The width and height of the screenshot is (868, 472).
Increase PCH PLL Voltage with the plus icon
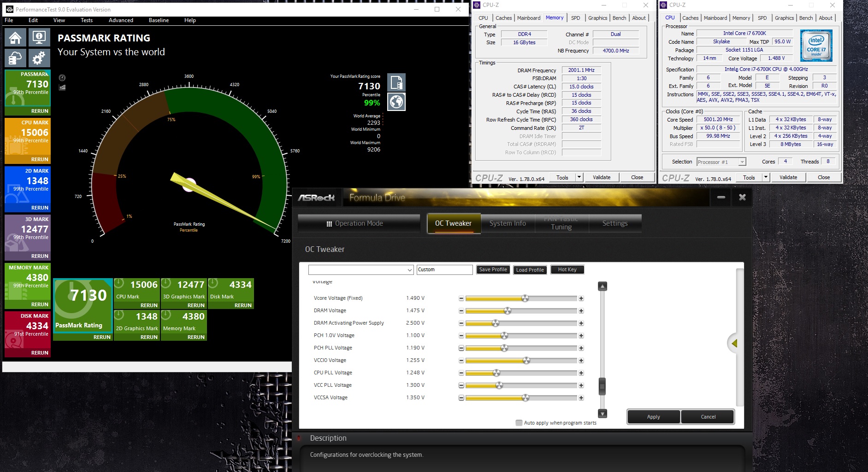click(581, 348)
